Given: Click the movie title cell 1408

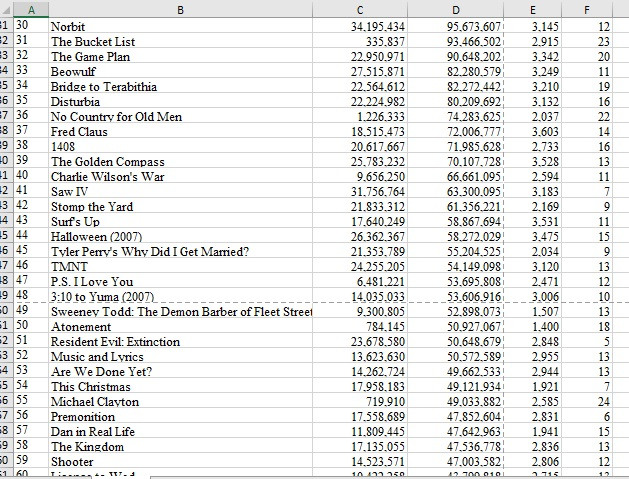Looking at the screenshot, I should coord(181,146).
